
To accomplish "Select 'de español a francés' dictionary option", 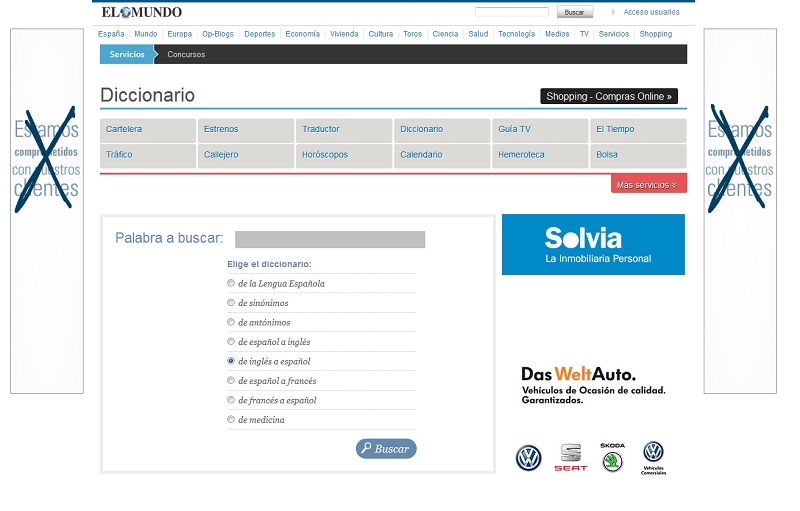I will pos(231,381).
